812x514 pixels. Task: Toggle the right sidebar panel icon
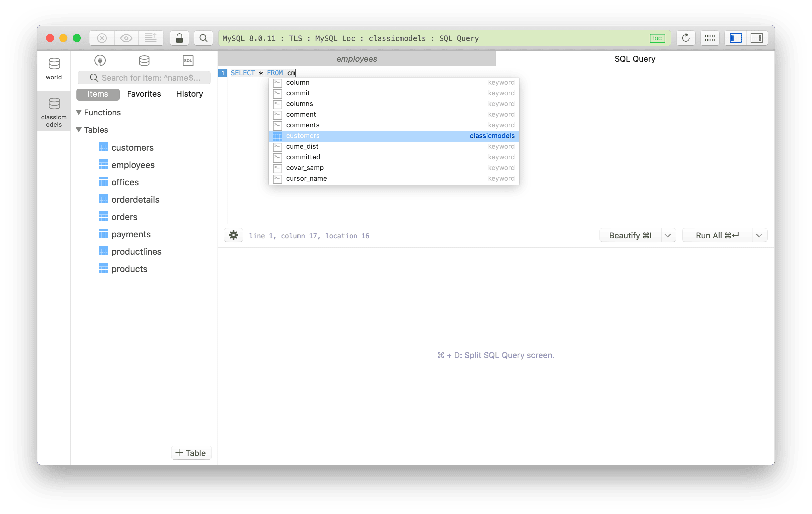coord(757,38)
